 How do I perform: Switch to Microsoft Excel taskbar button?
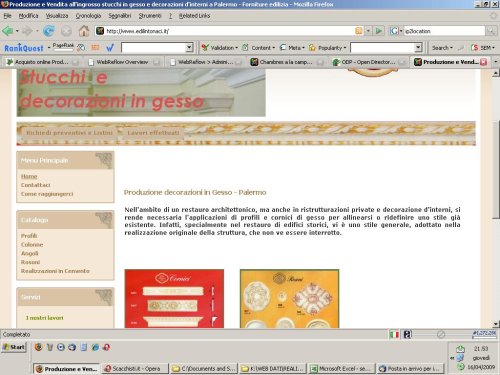coord(342,369)
